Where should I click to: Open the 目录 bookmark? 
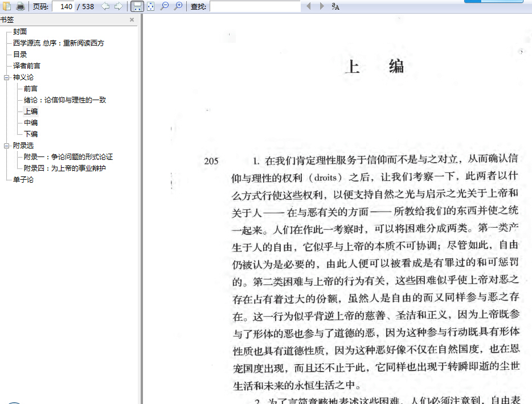(x=20, y=54)
